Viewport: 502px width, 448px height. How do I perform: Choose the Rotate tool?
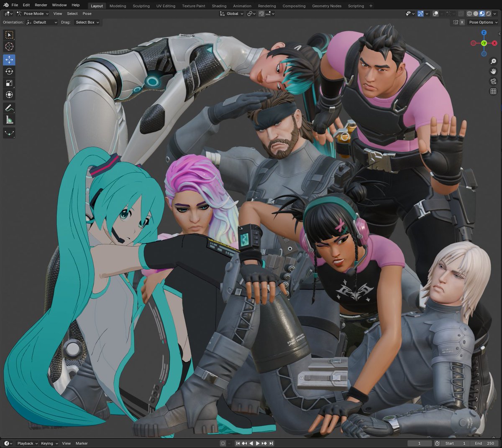[x=9, y=71]
